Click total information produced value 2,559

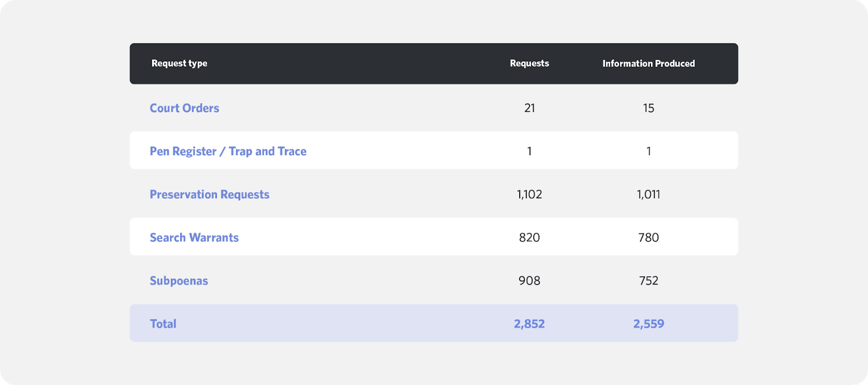tap(648, 324)
